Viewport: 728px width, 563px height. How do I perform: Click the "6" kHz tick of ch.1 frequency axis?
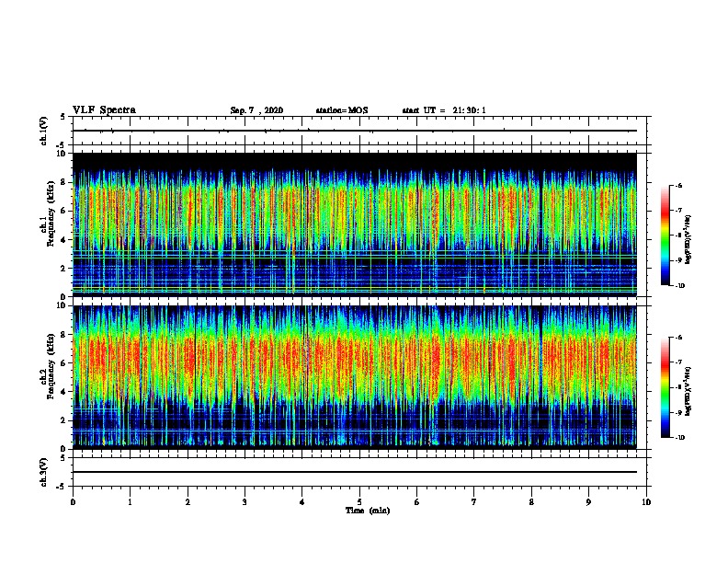click(63, 211)
